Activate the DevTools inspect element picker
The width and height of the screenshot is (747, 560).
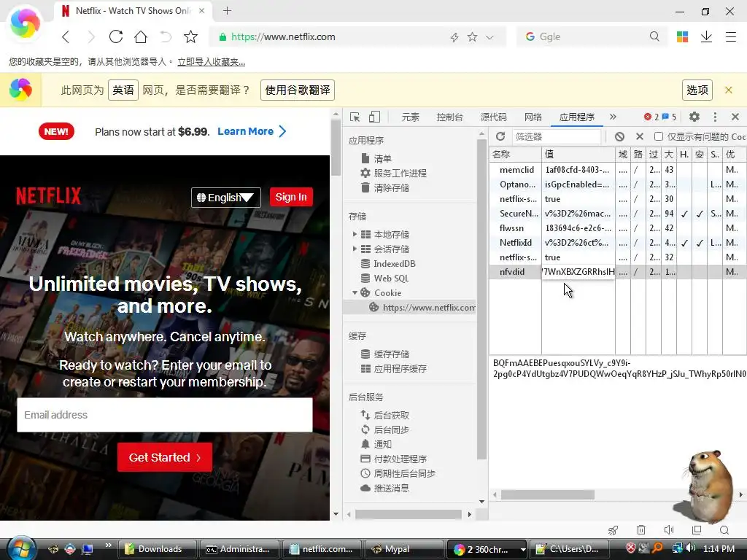(x=355, y=117)
